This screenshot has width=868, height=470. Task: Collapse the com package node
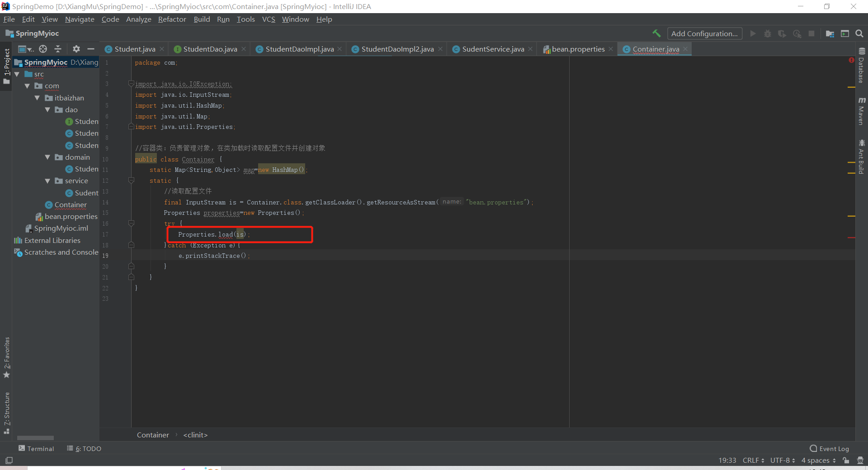tap(27, 86)
